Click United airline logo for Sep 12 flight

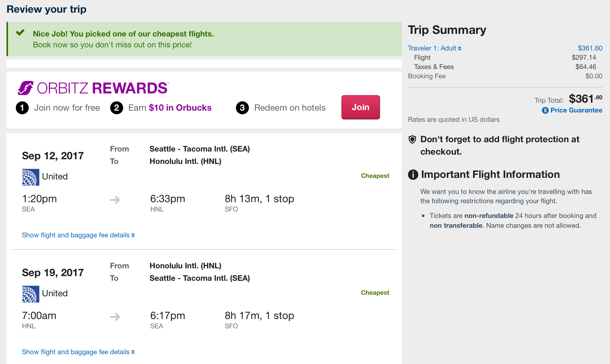tap(31, 177)
